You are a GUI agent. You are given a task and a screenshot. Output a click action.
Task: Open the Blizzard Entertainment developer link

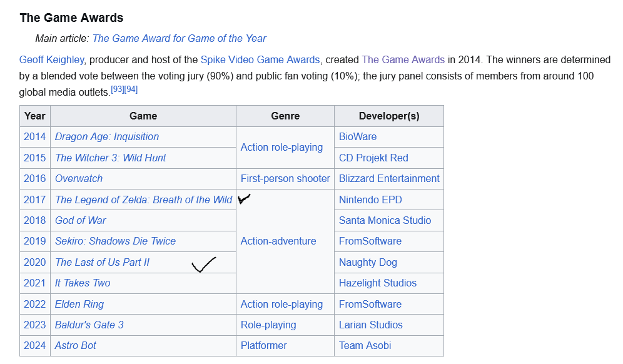[x=389, y=178]
